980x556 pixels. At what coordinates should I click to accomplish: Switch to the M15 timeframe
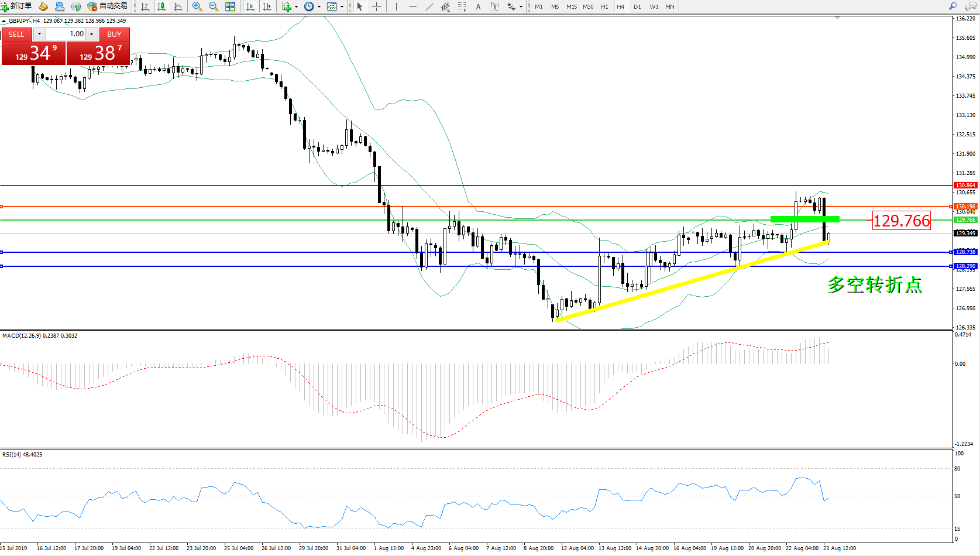tap(571, 7)
